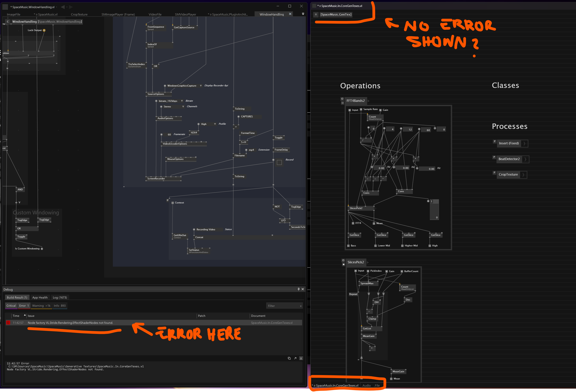Pin the Debug panel with pushpin icon
The image size is (576, 392).
298,289
